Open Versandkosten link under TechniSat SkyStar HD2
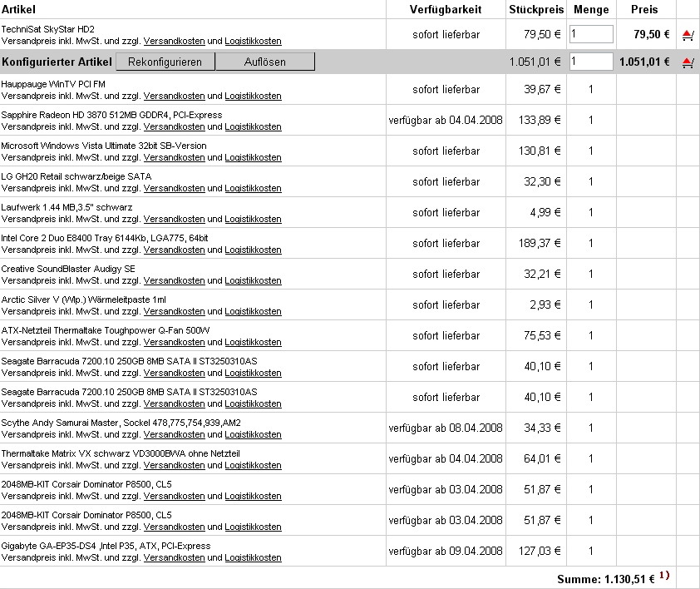Screen dimensions: 700x589 [x=174, y=41]
